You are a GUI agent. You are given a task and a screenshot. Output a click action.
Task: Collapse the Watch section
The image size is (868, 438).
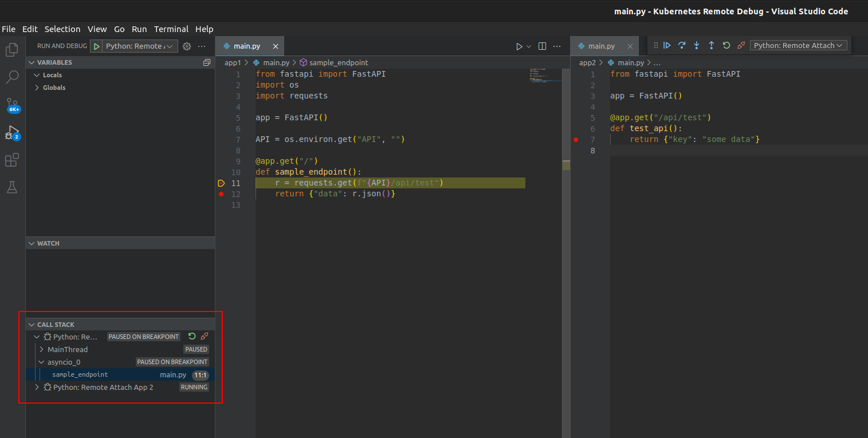click(x=31, y=243)
